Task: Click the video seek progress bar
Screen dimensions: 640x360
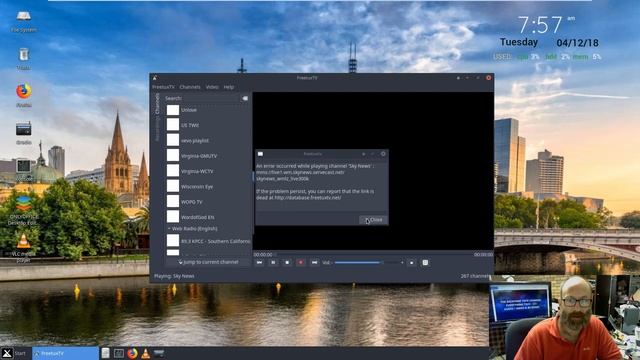Action: click(x=373, y=254)
